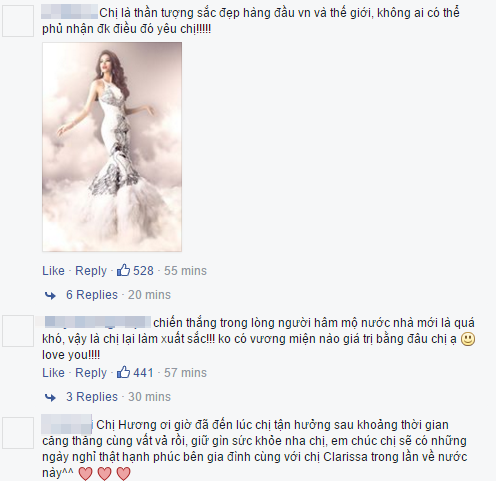Click thumbs-up icon showing 441 likes
The height and width of the screenshot is (481, 496).
point(123,372)
